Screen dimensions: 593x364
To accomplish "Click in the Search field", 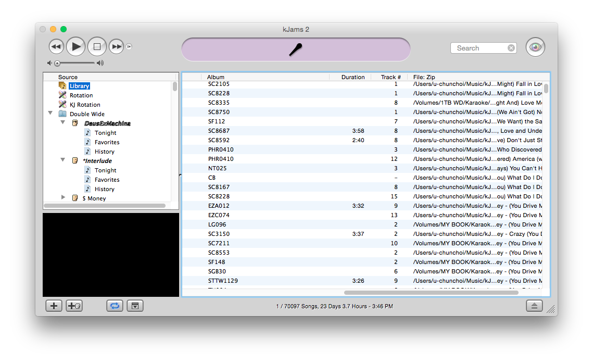I will pos(480,48).
